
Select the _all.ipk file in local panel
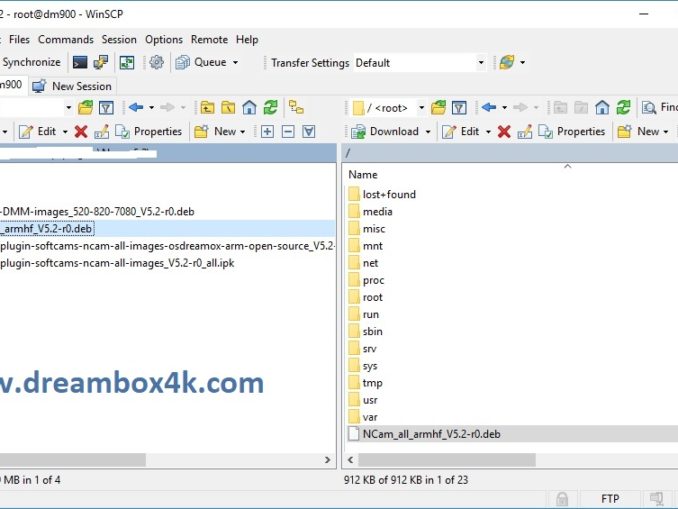click(x=117, y=263)
